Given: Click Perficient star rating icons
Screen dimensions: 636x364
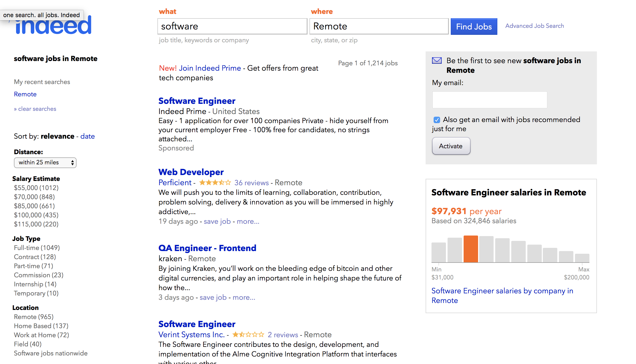Looking at the screenshot, I should (x=215, y=183).
